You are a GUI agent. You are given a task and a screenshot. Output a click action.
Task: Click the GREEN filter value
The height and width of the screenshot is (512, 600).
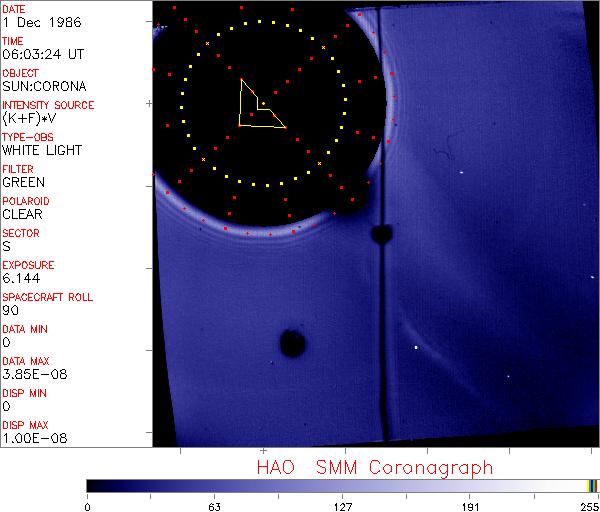(x=23, y=182)
